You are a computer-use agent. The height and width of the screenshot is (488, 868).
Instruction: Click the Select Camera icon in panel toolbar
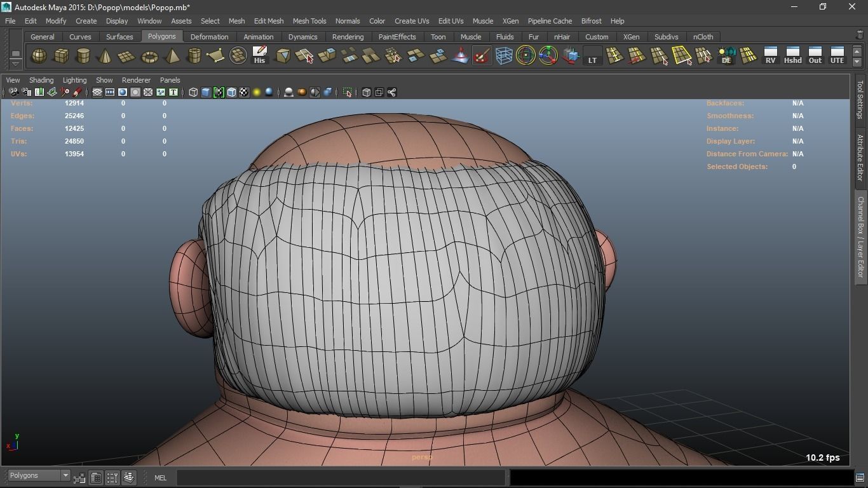(x=14, y=93)
